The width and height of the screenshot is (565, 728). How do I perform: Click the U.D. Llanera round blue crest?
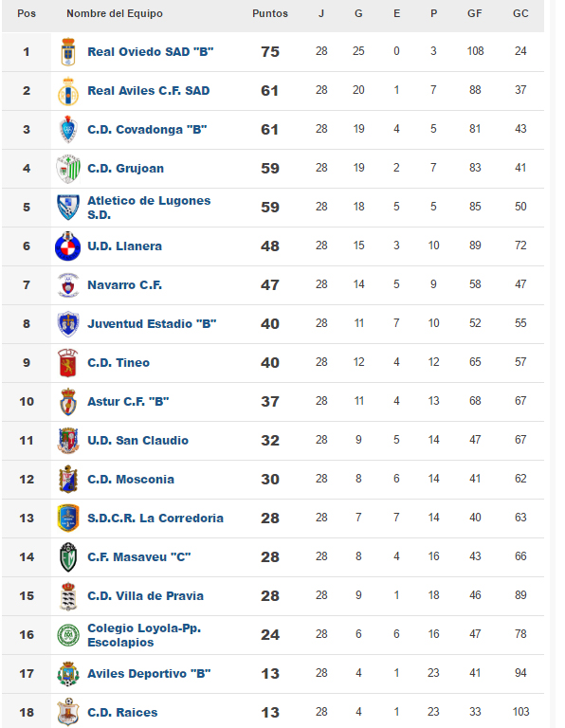pyautogui.click(x=68, y=246)
